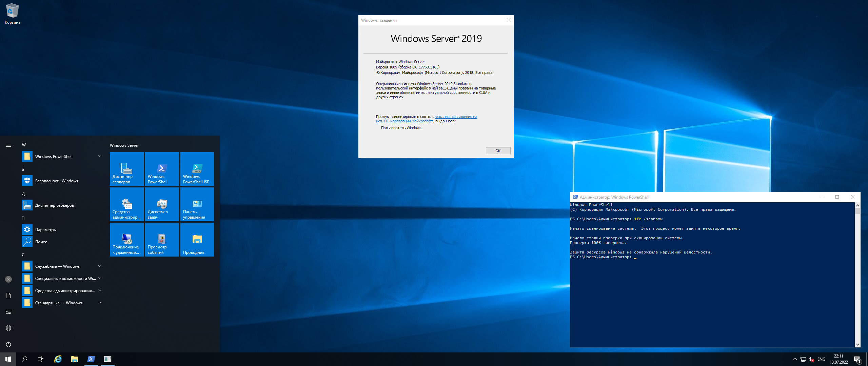Close the Windows: сведения dialog

coord(508,20)
